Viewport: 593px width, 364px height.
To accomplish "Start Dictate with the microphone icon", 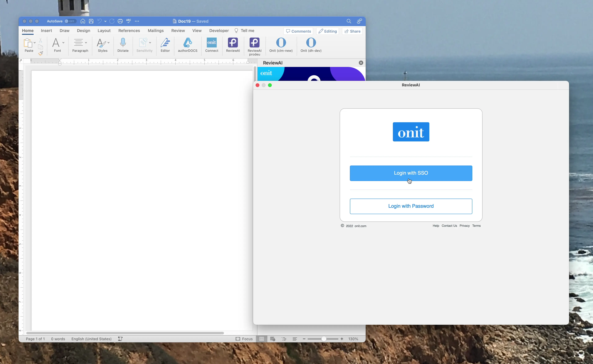I will [x=123, y=45].
